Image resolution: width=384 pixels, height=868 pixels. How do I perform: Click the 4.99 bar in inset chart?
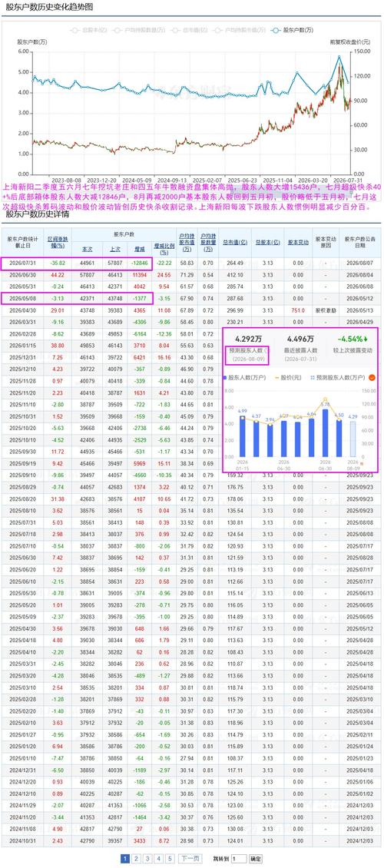(x=242, y=436)
